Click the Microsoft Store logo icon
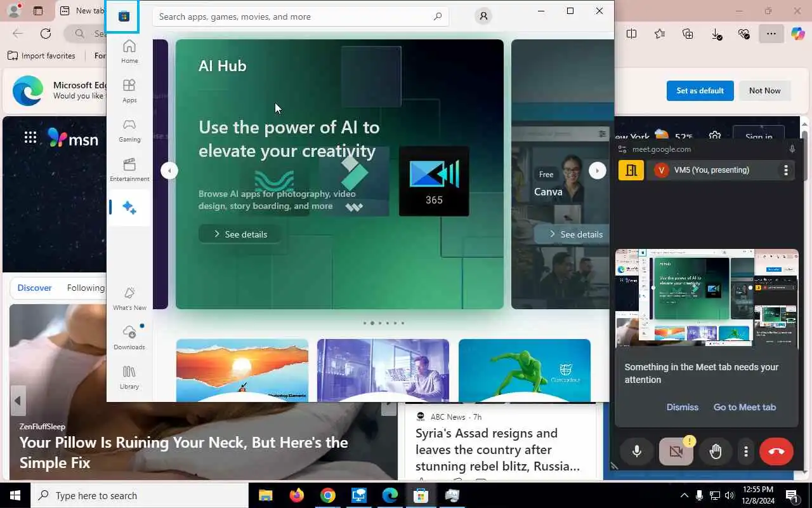812x508 pixels. (124, 17)
